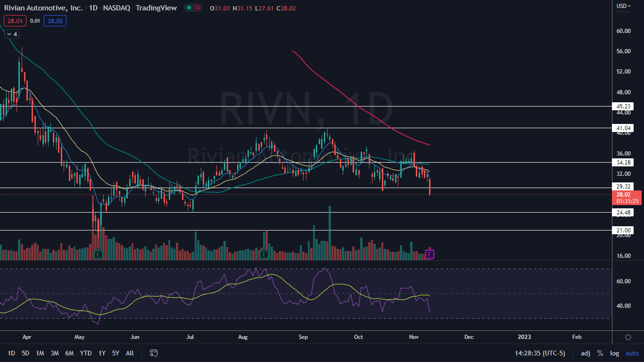644x362 pixels.
Task: Select the 3M date range
Action: click(55, 353)
